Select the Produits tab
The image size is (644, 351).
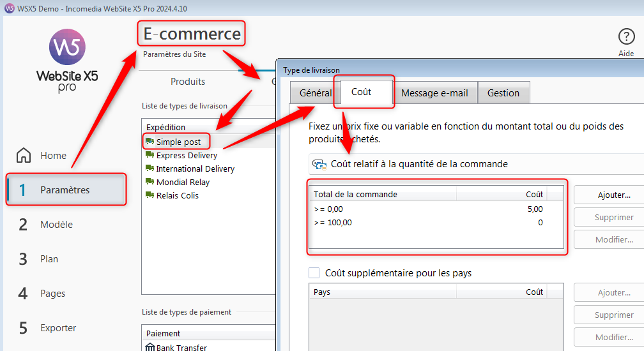coord(188,82)
